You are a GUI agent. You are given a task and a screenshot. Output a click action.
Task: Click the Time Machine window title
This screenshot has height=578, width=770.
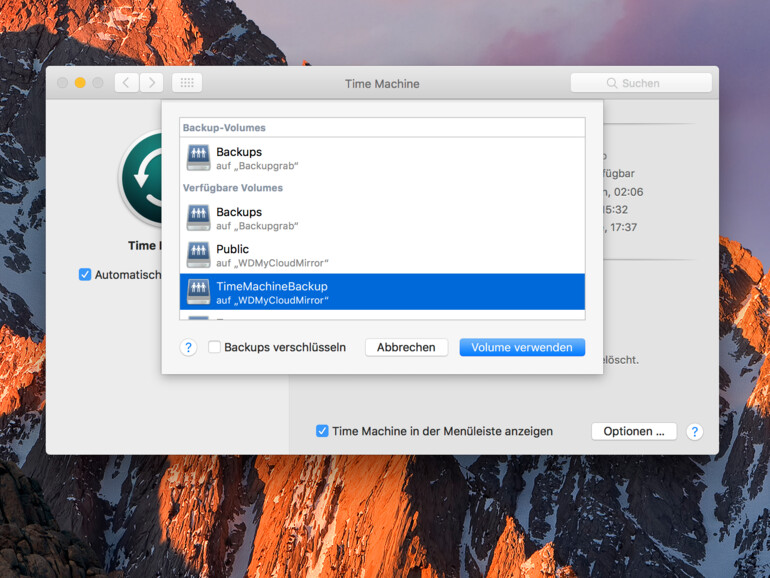382,84
